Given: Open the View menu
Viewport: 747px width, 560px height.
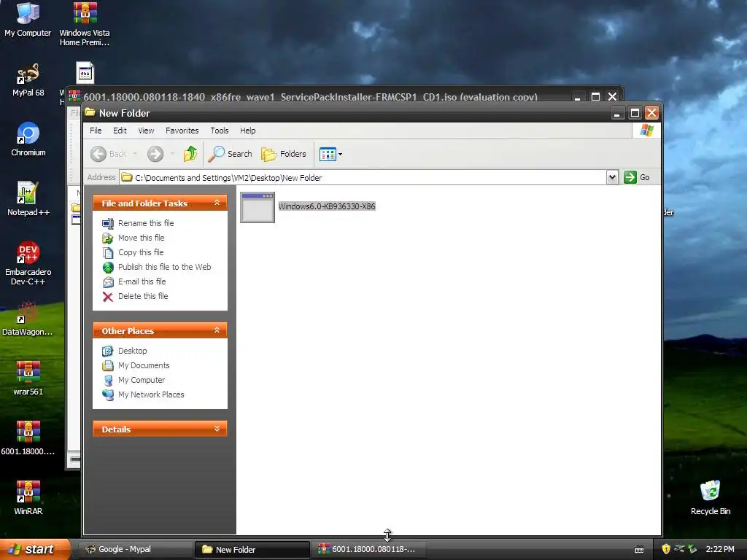Looking at the screenshot, I should click(146, 131).
